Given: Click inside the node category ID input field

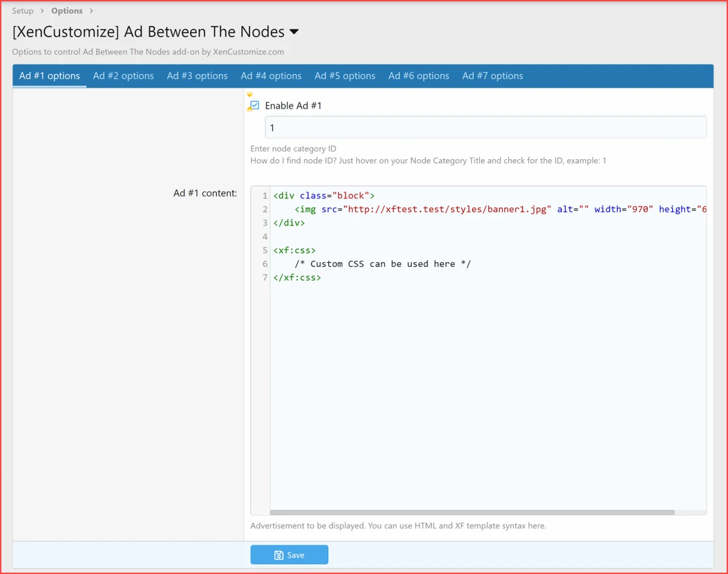Looking at the screenshot, I should [485, 127].
